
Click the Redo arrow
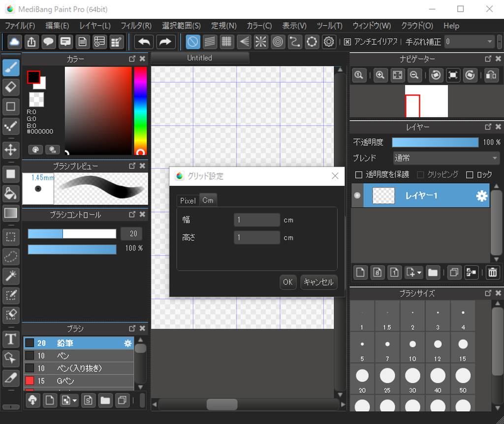165,42
